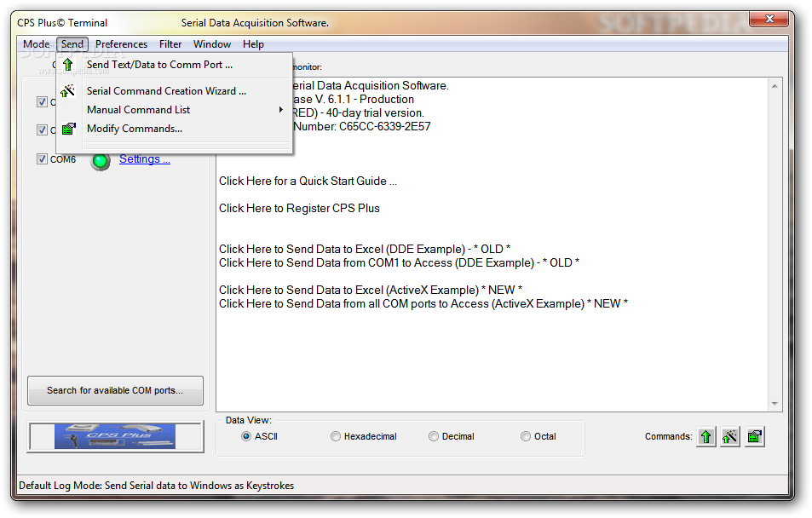Screen dimensions: 812x518
Task: Open the Help menu
Action: click(253, 44)
